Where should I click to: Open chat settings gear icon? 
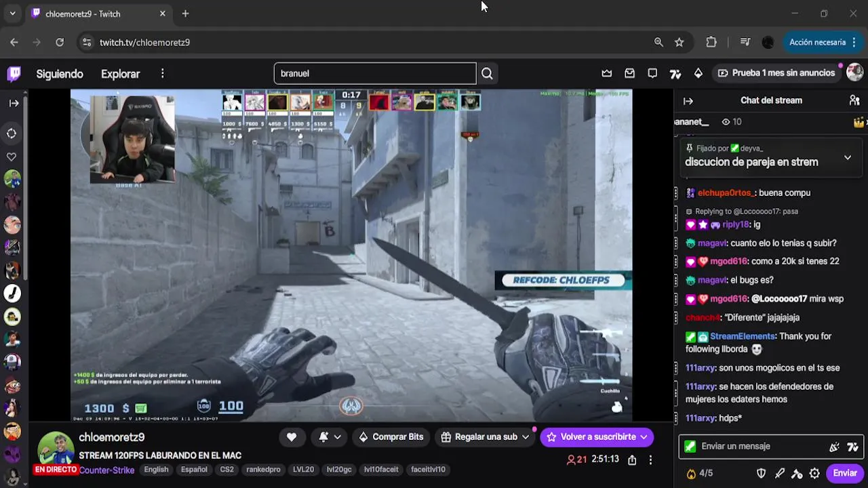[814, 473]
